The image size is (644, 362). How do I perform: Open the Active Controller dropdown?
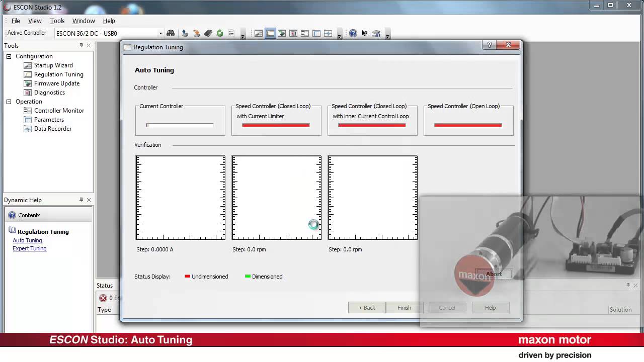(160, 34)
